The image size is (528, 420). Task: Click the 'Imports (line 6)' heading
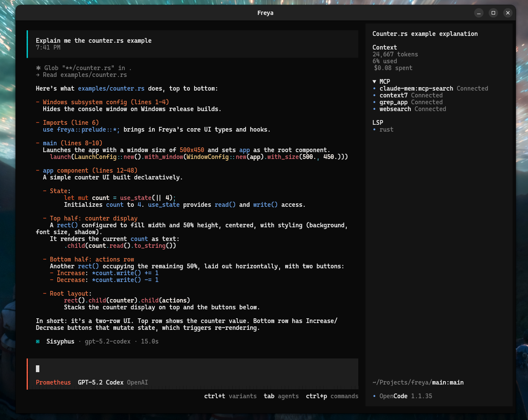pos(71,123)
